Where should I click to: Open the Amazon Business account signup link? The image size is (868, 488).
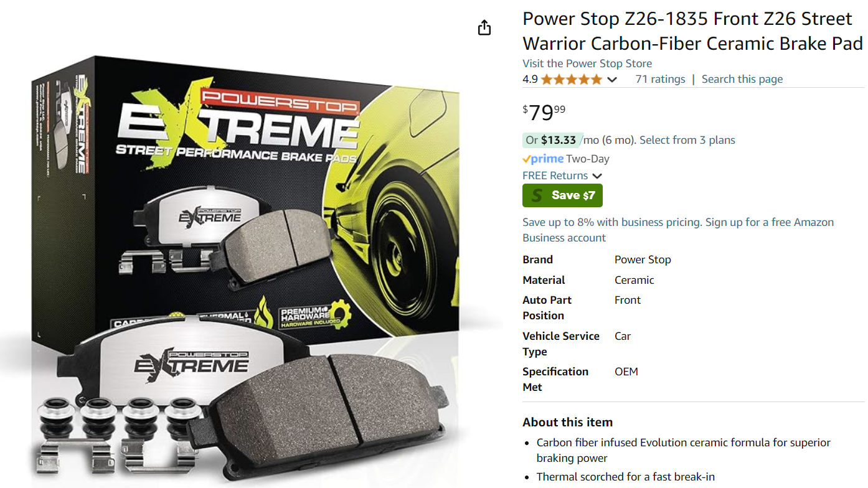pyautogui.click(x=678, y=230)
